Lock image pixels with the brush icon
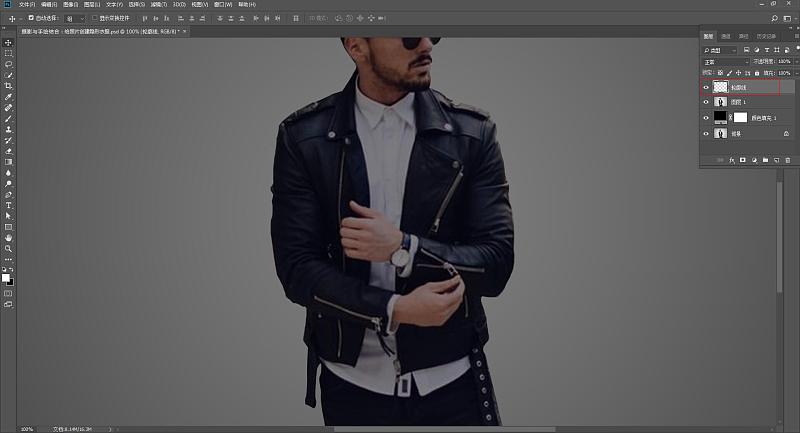 730,73
